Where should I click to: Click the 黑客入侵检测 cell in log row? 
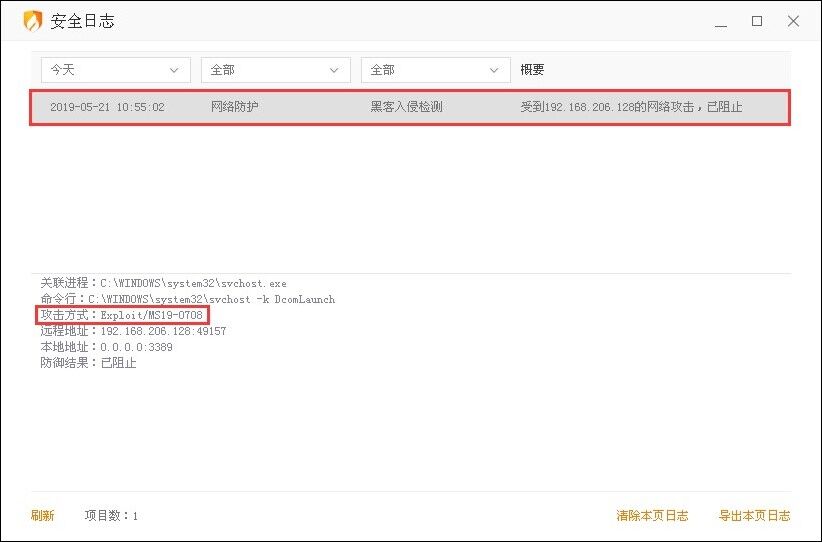[406, 107]
